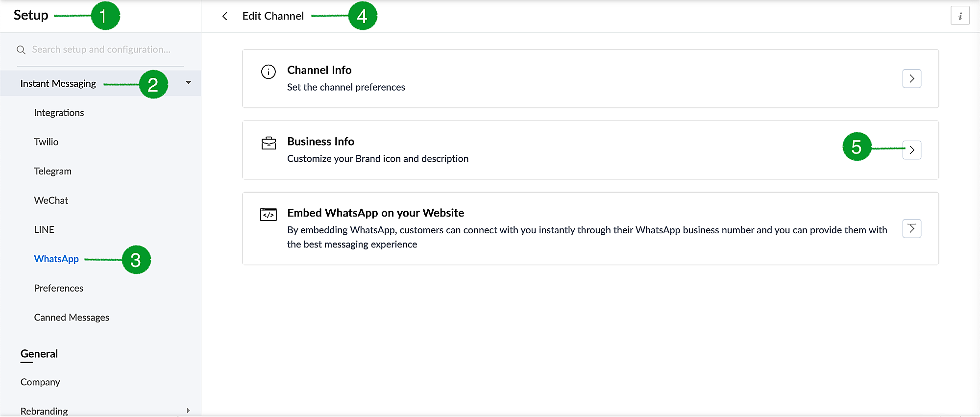Go to Telegram channel settings

[52, 172]
